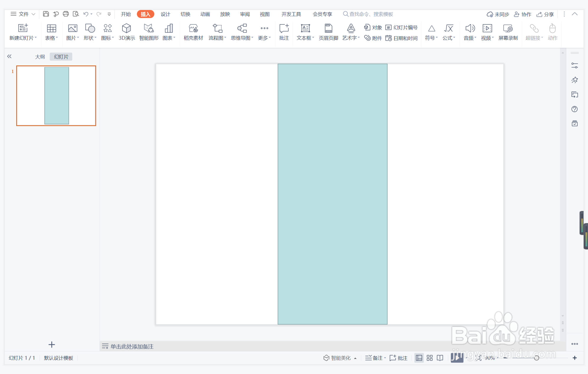Image resolution: width=588 pixels, height=374 pixels.
Task: Click the Picture (图片) icon
Action: [x=73, y=28]
